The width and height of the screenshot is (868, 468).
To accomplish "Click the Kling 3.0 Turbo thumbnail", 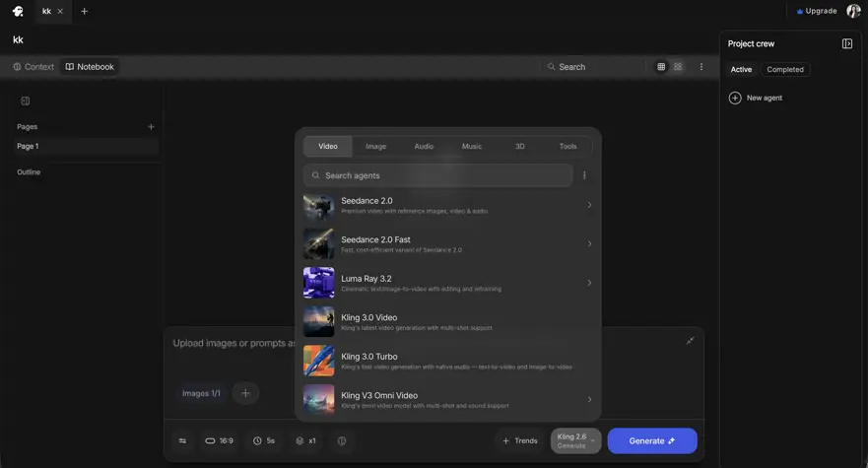I will (x=319, y=361).
